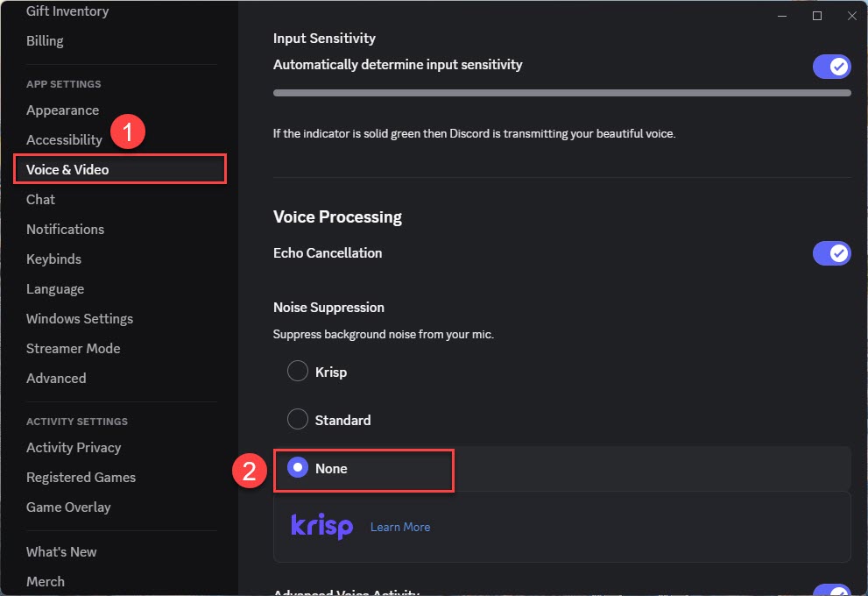Open Voice & Video settings
Image resolution: width=868 pixels, height=596 pixels.
point(67,169)
